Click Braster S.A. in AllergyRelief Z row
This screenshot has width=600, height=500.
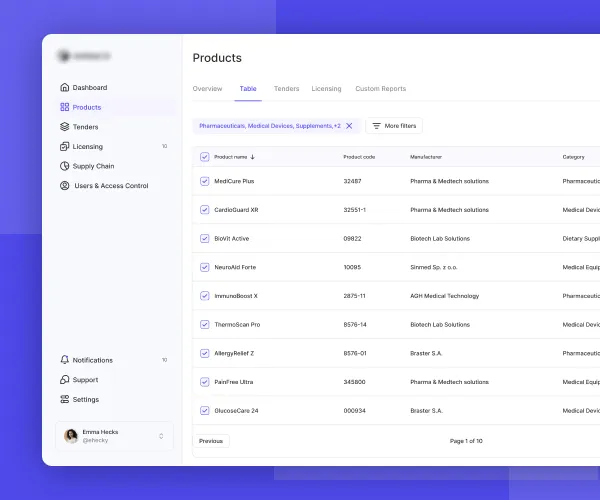click(x=426, y=353)
